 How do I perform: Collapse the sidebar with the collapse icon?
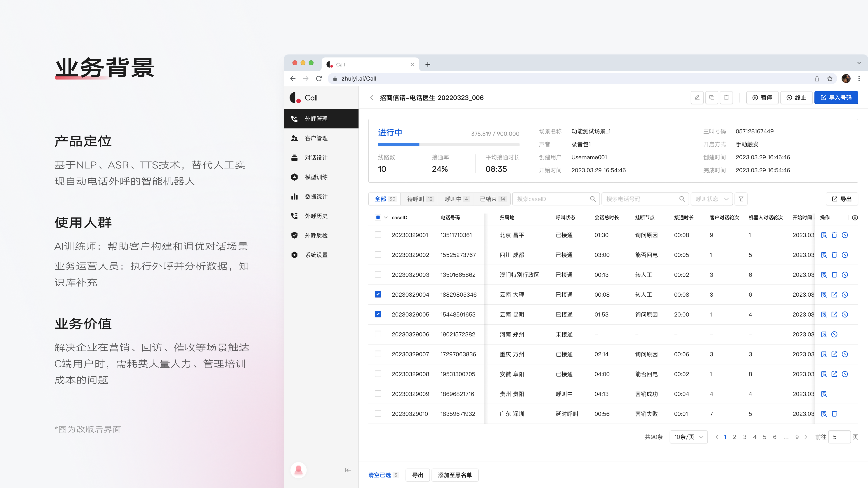tap(348, 470)
